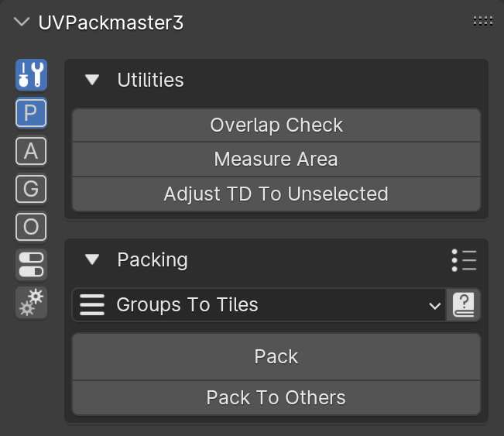Viewport: 504px width, 436px height.
Task: Grab the UVPackmaster3 panel grip dots
Action: (483, 21)
